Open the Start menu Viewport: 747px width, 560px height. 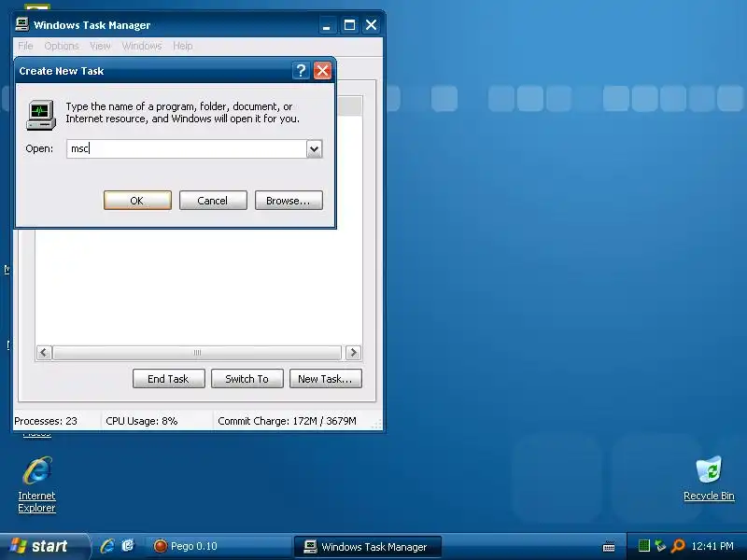[44, 546]
